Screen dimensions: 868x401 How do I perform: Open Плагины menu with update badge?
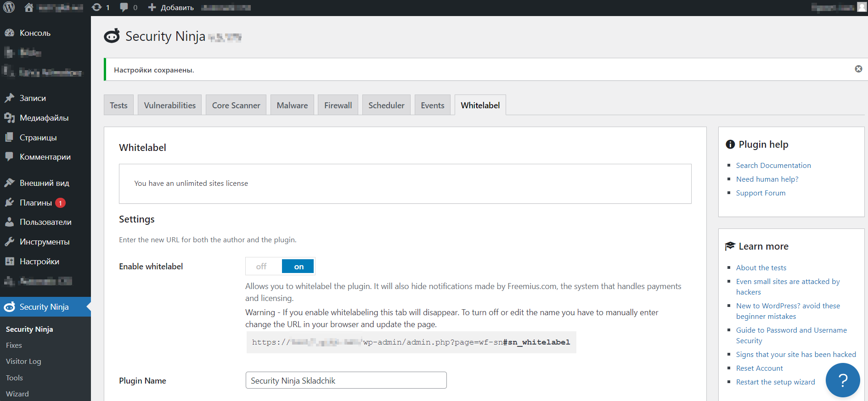coord(36,203)
